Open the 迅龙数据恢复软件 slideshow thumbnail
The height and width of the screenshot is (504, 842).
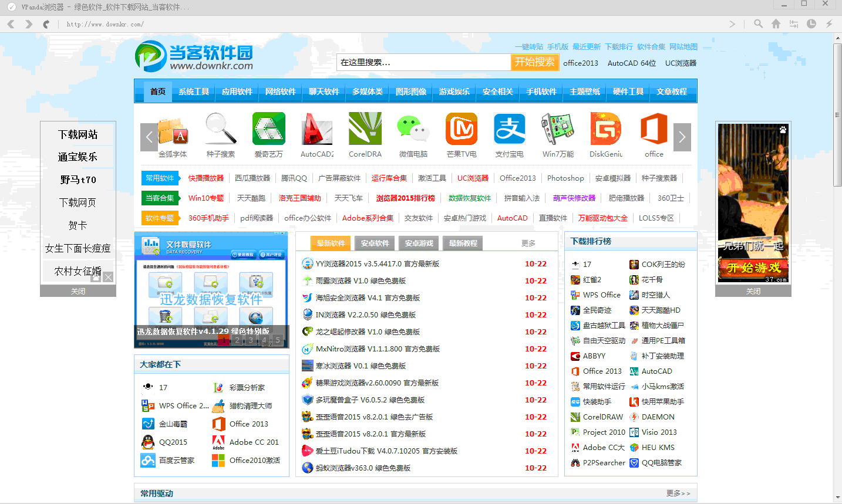(x=211, y=290)
